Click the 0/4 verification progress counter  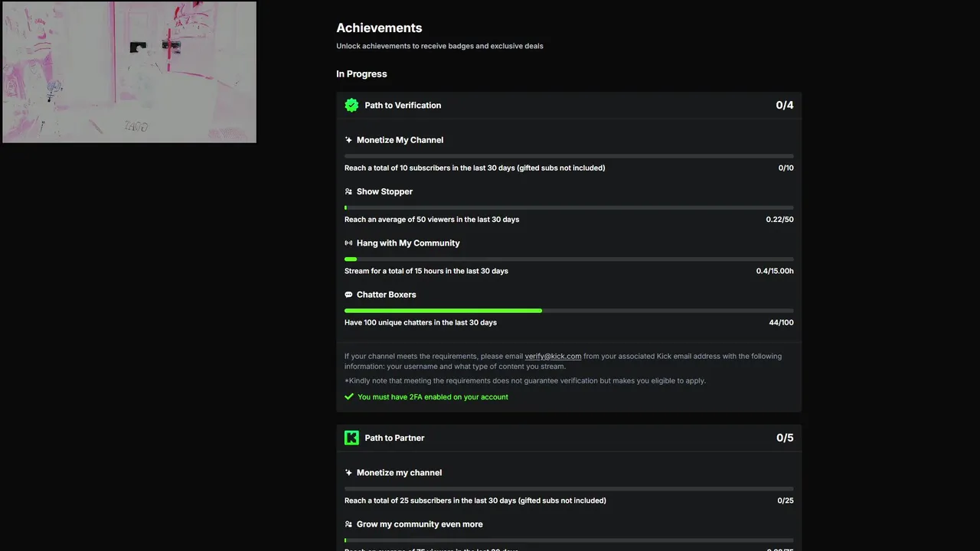tap(784, 106)
